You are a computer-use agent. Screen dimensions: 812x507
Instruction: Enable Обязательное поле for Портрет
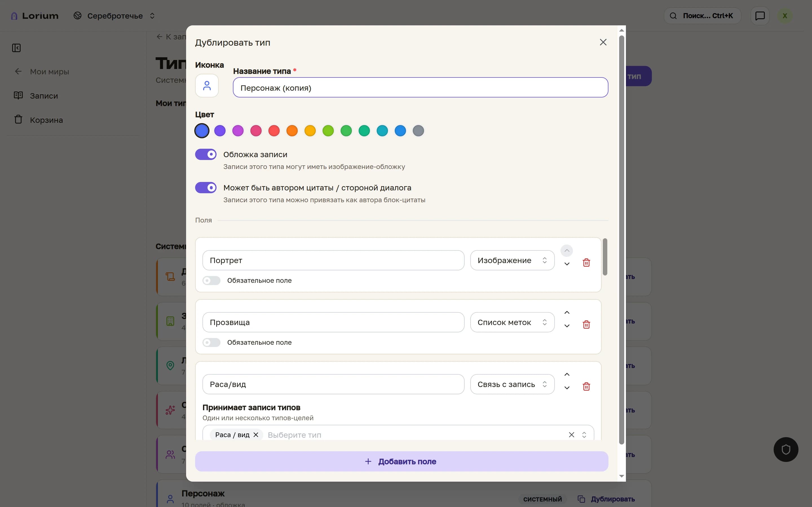click(211, 281)
